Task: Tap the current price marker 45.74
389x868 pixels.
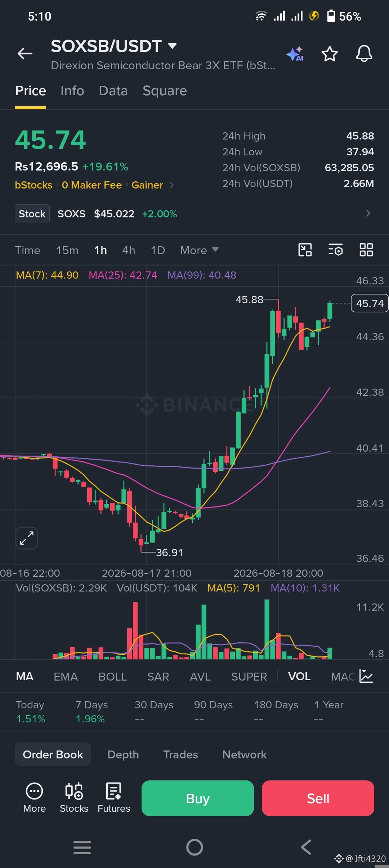Action: pyautogui.click(x=370, y=304)
